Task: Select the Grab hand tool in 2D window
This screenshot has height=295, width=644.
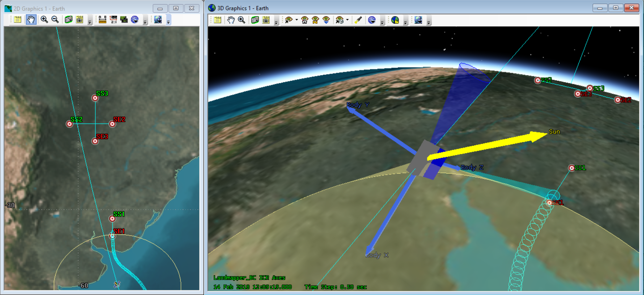Action: (x=31, y=20)
